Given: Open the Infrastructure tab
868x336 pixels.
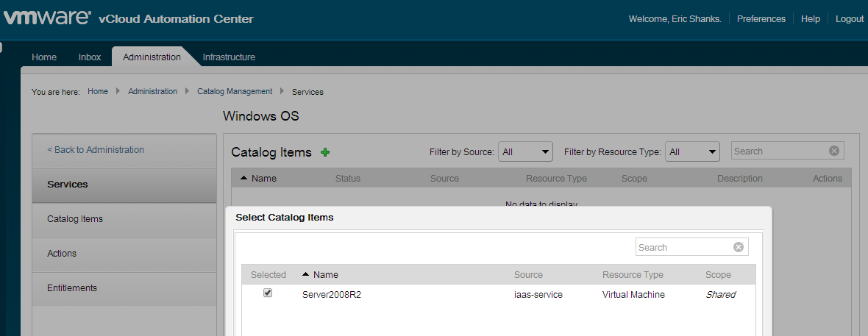Looking at the screenshot, I should [229, 57].
